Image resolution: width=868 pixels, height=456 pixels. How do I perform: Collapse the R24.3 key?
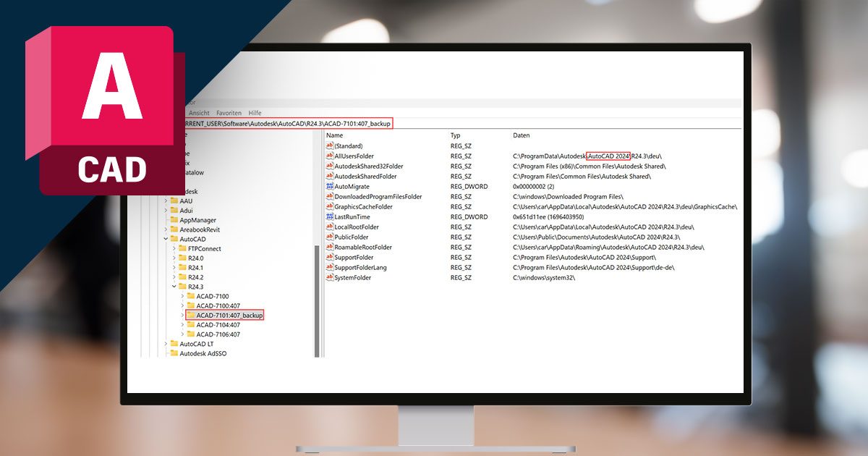(x=174, y=287)
